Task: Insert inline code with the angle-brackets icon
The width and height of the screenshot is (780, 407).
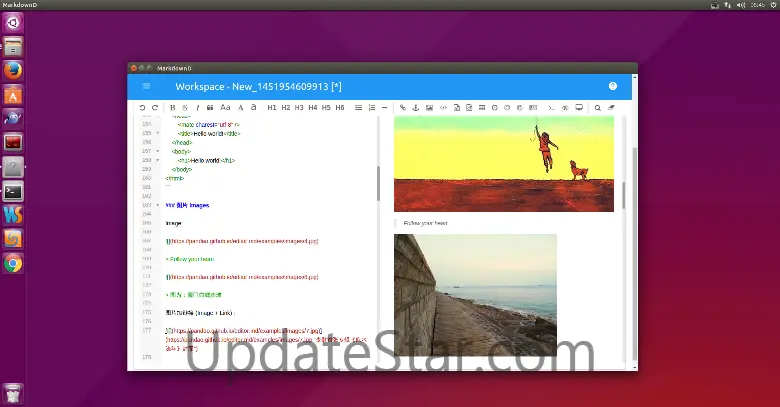Action: [x=443, y=107]
